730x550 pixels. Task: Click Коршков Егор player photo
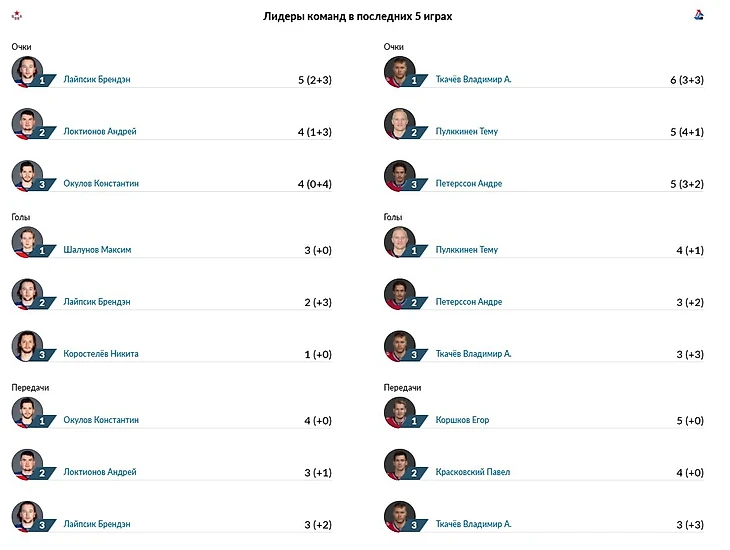point(399,413)
